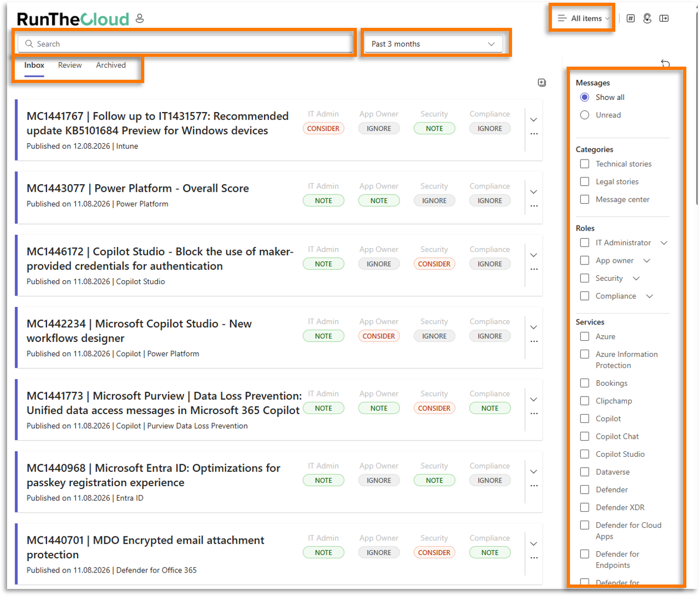The height and width of the screenshot is (596, 700).
Task: Collapse the side panel with the arrow-panel icon
Action: (664, 19)
